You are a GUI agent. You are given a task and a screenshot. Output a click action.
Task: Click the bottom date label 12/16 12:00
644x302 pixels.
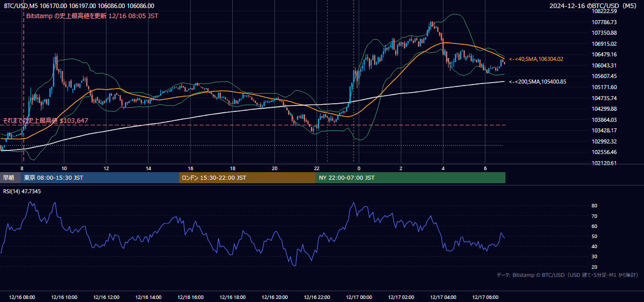tap(106, 297)
